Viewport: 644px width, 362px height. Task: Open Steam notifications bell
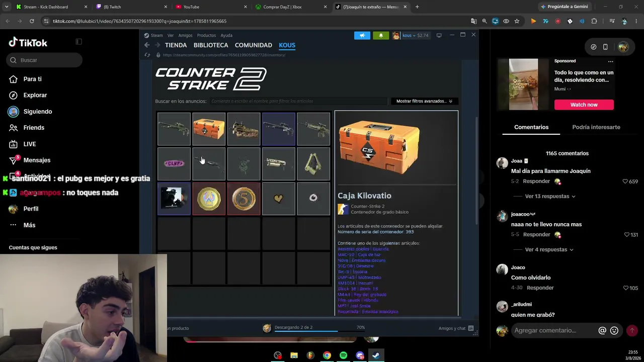click(x=381, y=35)
